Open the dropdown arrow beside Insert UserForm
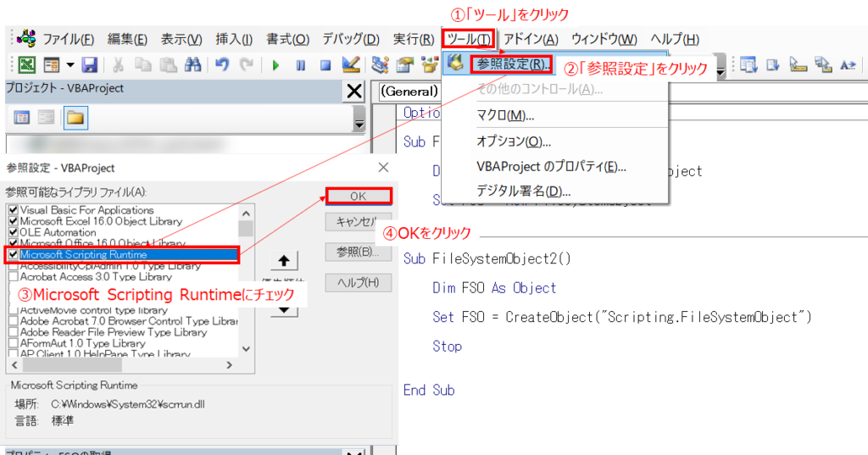The width and height of the screenshot is (868, 455). click(x=70, y=64)
